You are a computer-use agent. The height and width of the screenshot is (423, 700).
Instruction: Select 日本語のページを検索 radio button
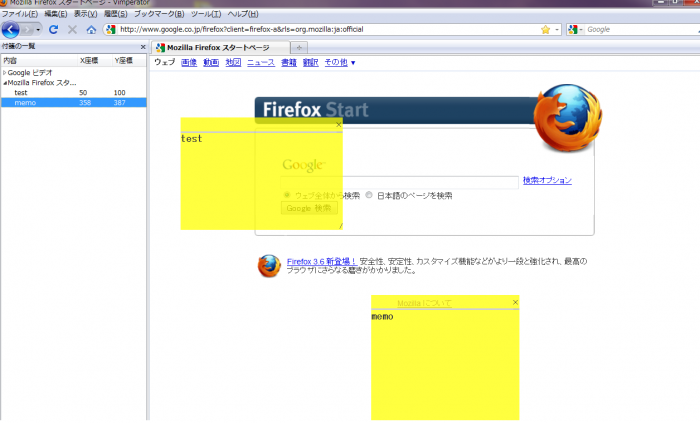(x=369, y=195)
